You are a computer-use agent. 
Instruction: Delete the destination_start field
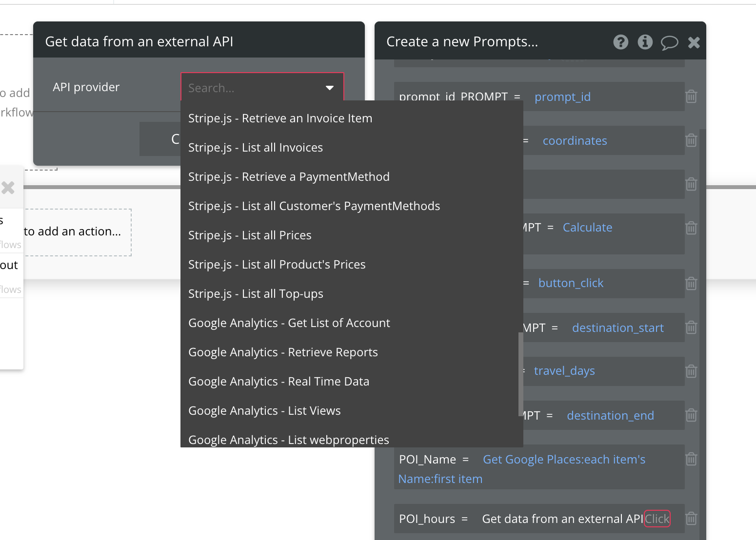click(691, 328)
